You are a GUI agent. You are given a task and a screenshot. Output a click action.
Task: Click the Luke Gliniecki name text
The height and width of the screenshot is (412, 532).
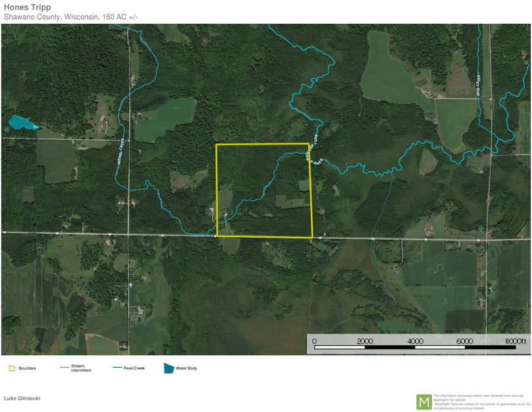[22, 399]
